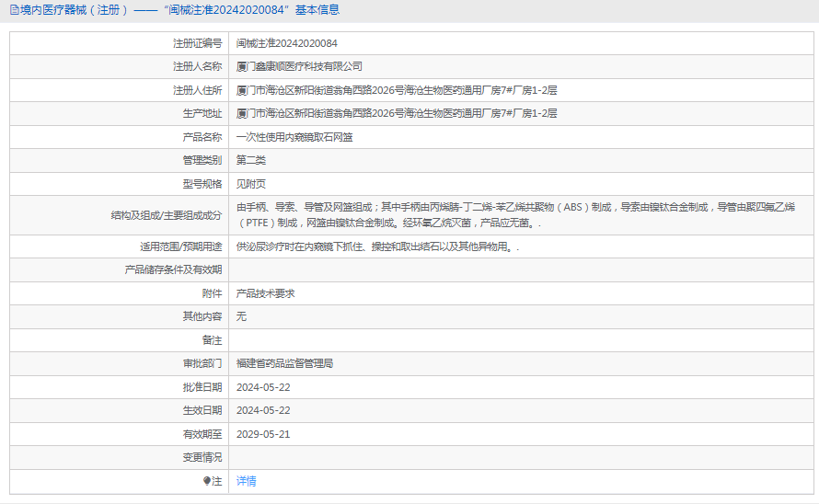Select approving department 福建省药品监督管理局
Image resolution: width=819 pixels, height=504 pixels.
click(284, 363)
